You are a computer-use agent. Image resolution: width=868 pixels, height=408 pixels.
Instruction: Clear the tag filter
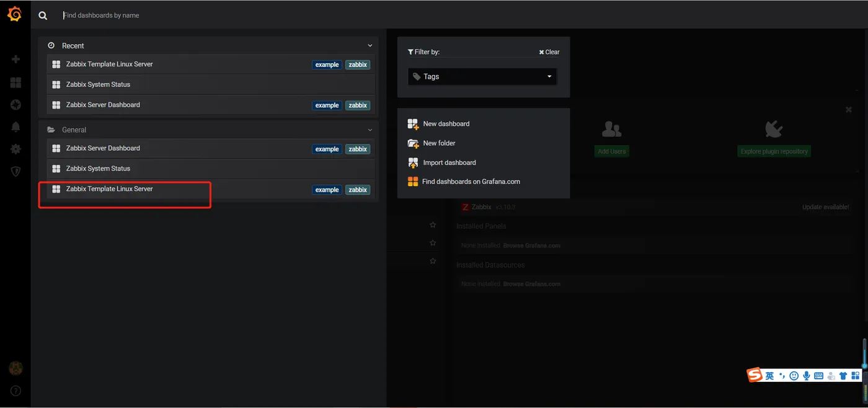point(549,52)
